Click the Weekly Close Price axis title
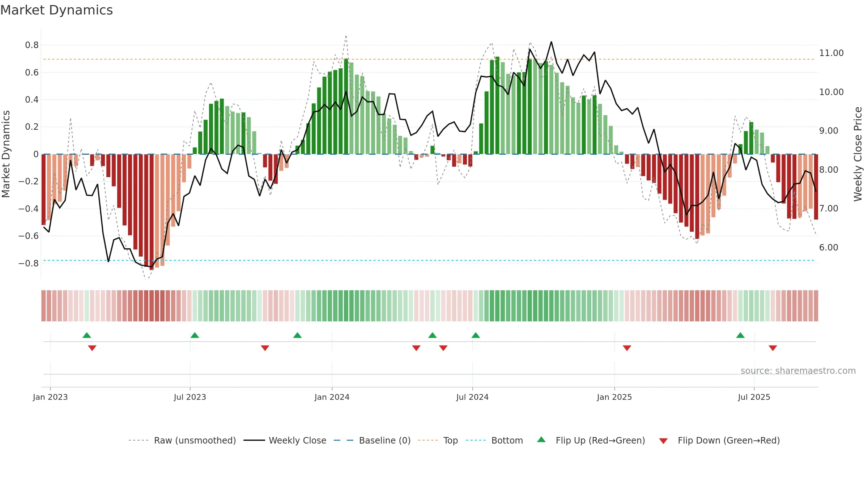Viewport: 868px width, 488px height. tap(858, 154)
